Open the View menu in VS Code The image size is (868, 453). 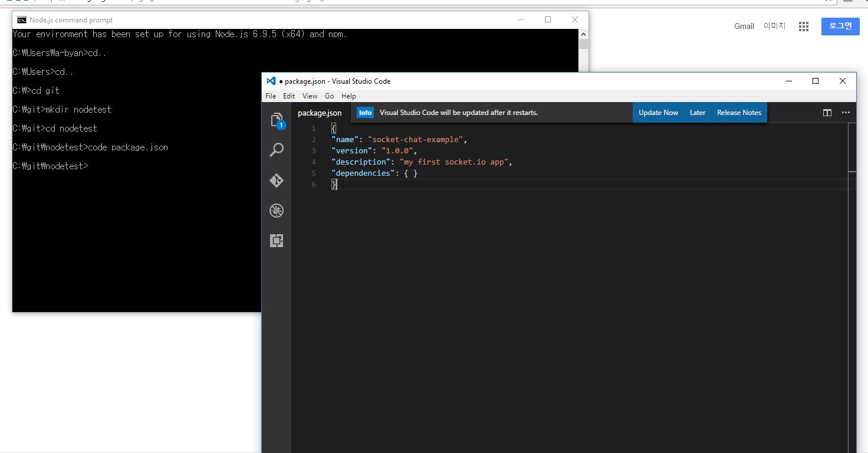pyautogui.click(x=310, y=96)
